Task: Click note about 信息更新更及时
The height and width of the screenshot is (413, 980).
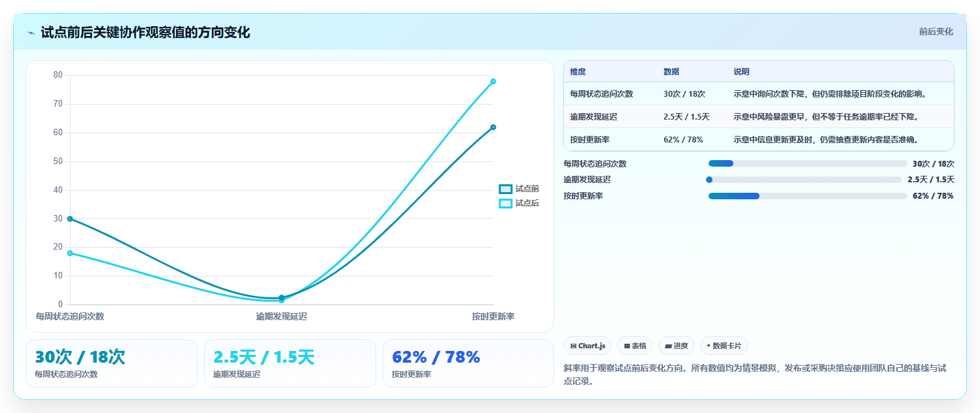Action: [826, 139]
